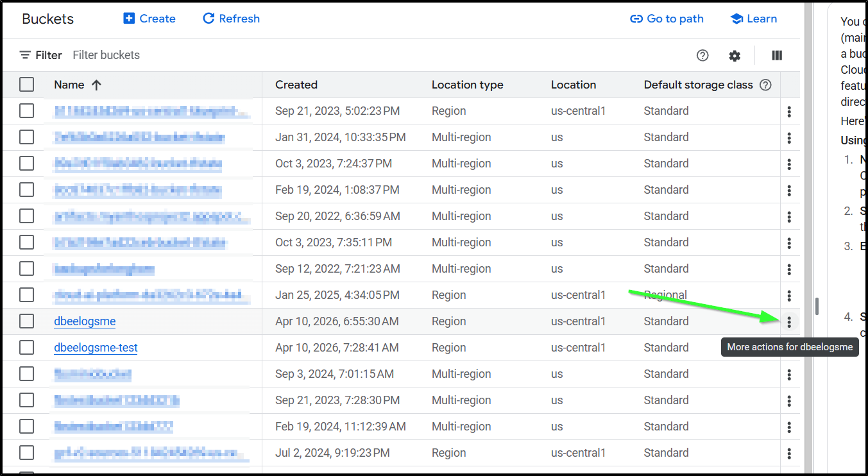Click the Default storage class help icon
Screen dimensions: 868x476
pos(765,85)
